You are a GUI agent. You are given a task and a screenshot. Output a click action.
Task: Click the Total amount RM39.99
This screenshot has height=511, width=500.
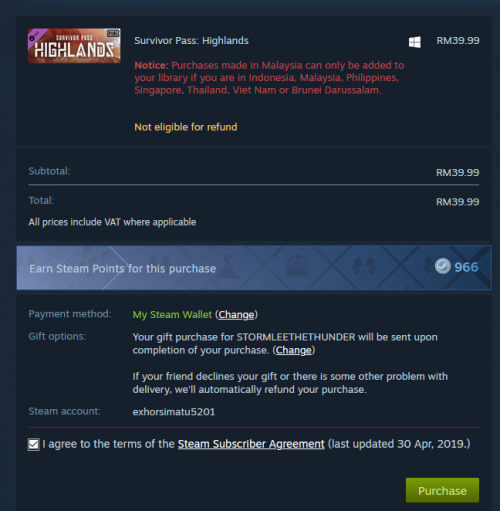tap(458, 202)
